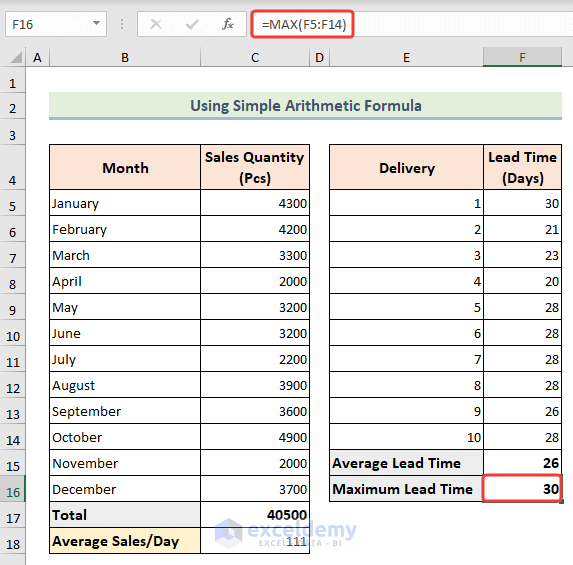Click lead time 23 for delivery 3

point(522,255)
